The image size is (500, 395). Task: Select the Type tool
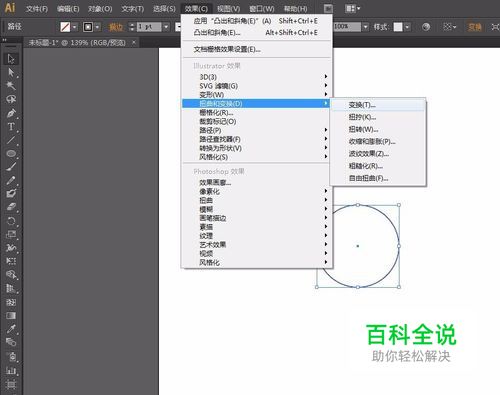point(11,127)
